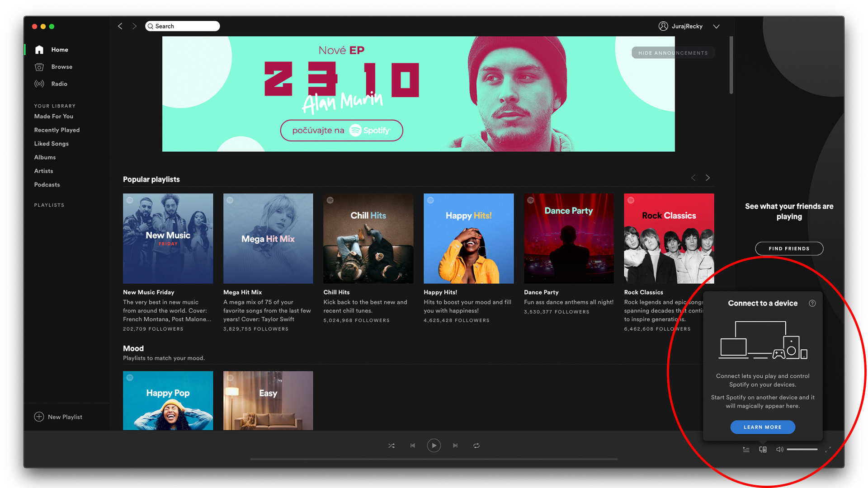Screen dimensions: 868x488
Task: Open the Chill Hits playlist cover
Action: (x=368, y=239)
